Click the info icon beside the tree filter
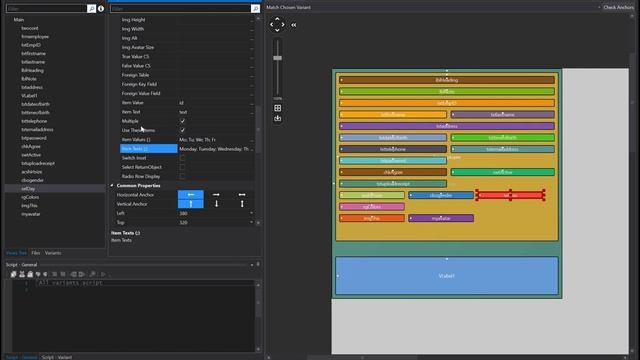 pyautogui.click(x=101, y=8)
